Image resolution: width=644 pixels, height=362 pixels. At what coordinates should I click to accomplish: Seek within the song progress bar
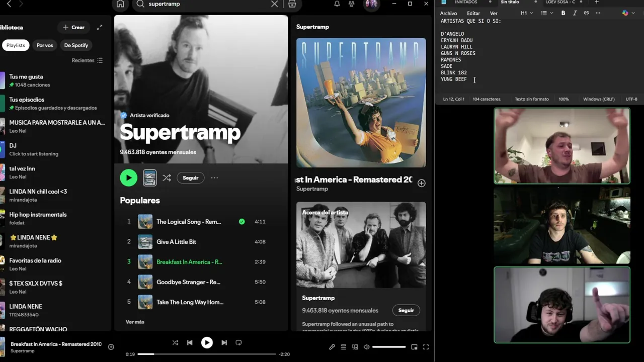coord(207,354)
